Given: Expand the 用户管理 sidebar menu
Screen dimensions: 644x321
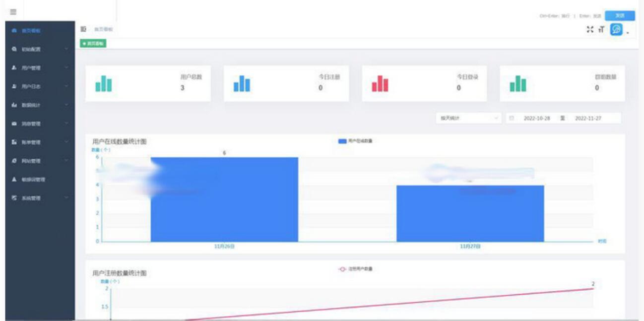Looking at the screenshot, I should point(40,67).
